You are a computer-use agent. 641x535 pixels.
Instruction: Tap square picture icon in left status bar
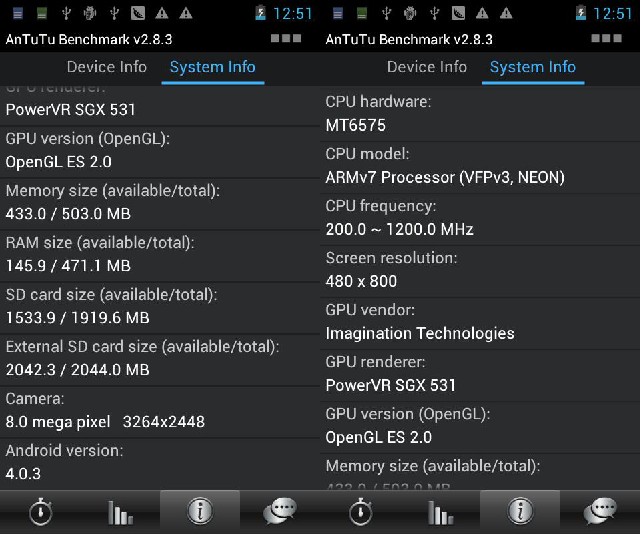tap(138, 13)
